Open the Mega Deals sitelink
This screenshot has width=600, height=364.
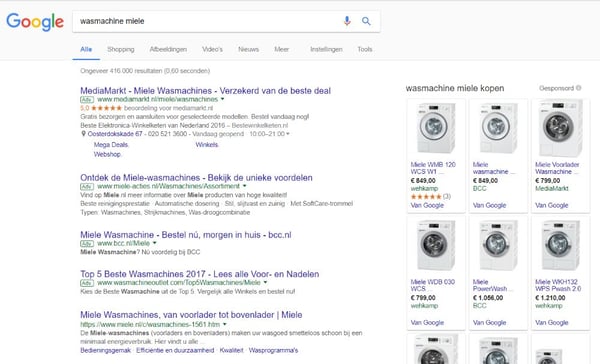111,145
